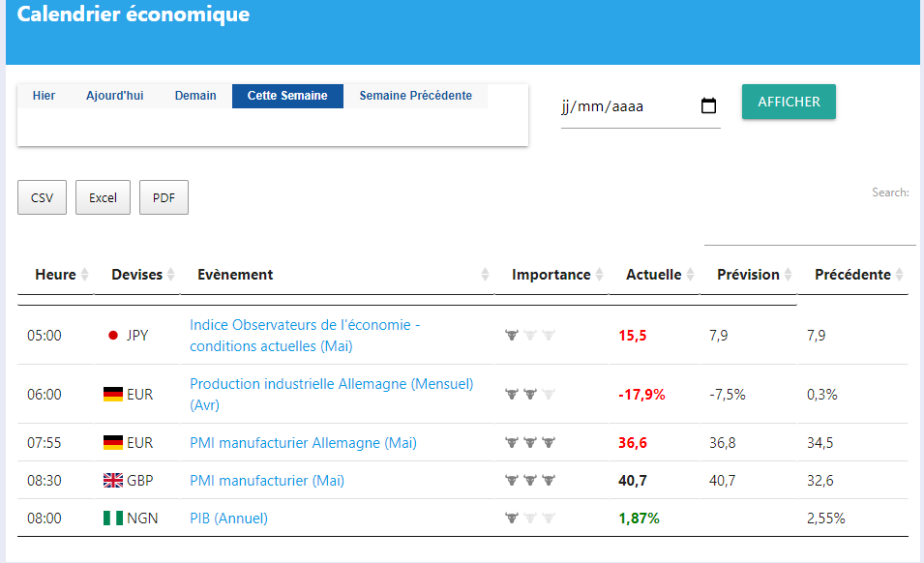Sort the table by Actuelle column
Screen dimensions: 924x563
pos(653,275)
